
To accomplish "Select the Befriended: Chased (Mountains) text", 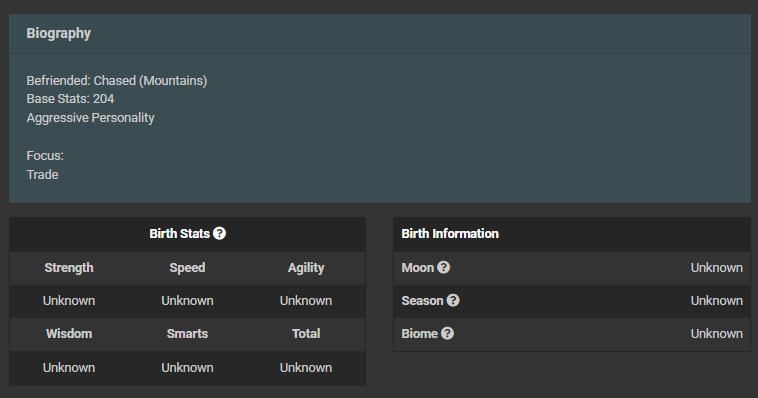I will (117, 81).
